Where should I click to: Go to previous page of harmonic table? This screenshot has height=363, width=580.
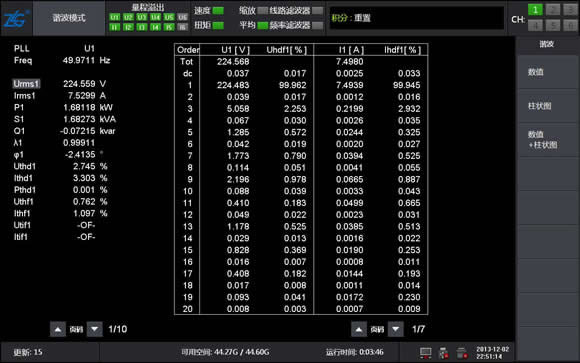(358, 329)
